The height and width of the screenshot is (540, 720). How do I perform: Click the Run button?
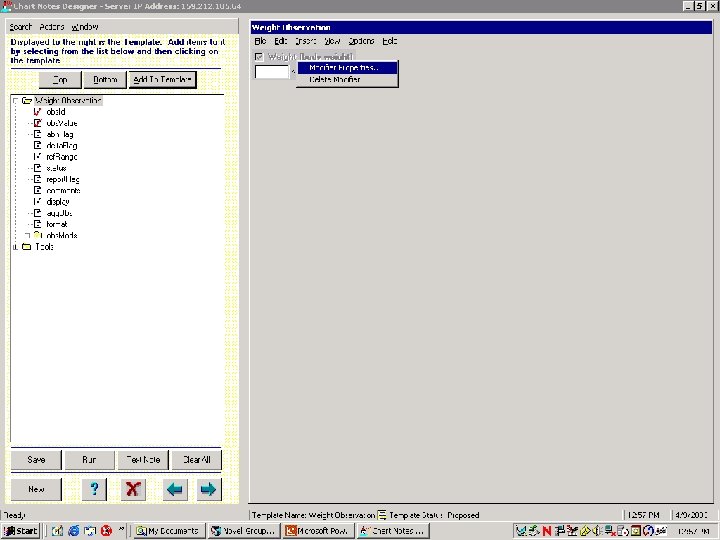click(90, 460)
